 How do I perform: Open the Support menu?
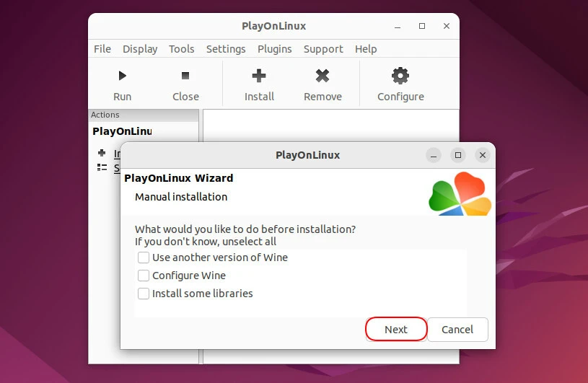click(x=323, y=49)
